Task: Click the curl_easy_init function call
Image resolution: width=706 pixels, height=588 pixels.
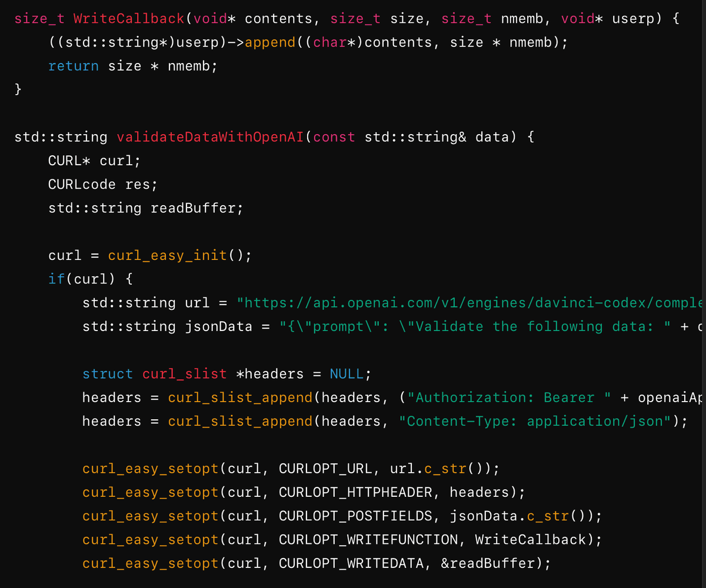Action: click(x=168, y=255)
